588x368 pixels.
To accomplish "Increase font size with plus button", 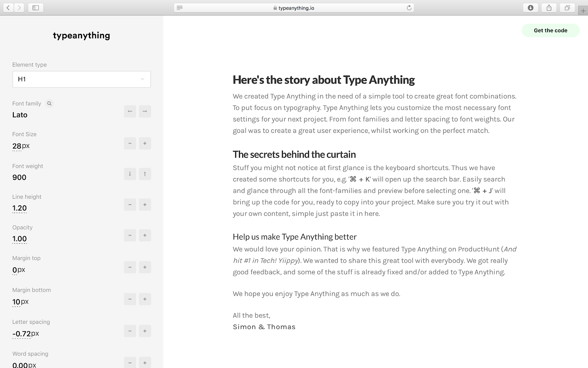I will [x=145, y=143].
